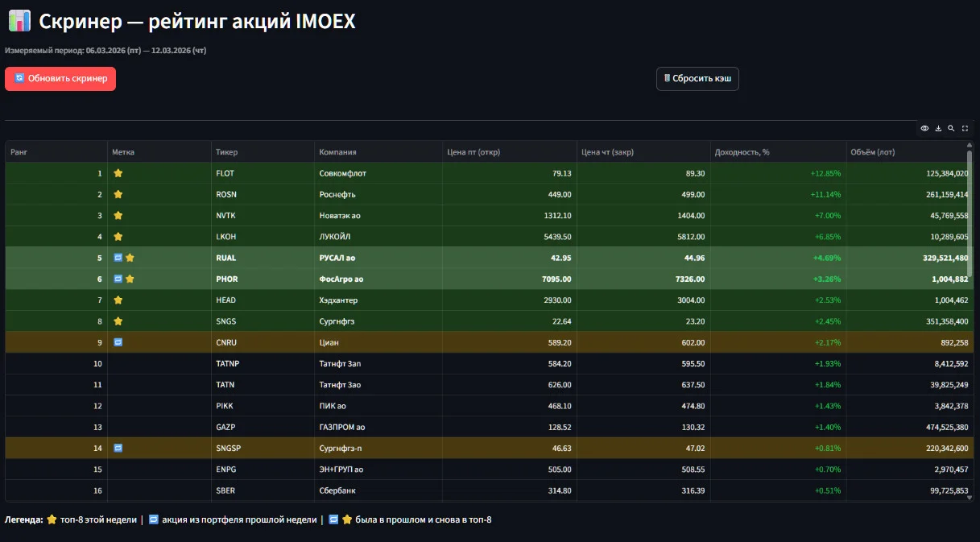
Task: Click the star mark in the ROSN row
Action: pos(118,194)
